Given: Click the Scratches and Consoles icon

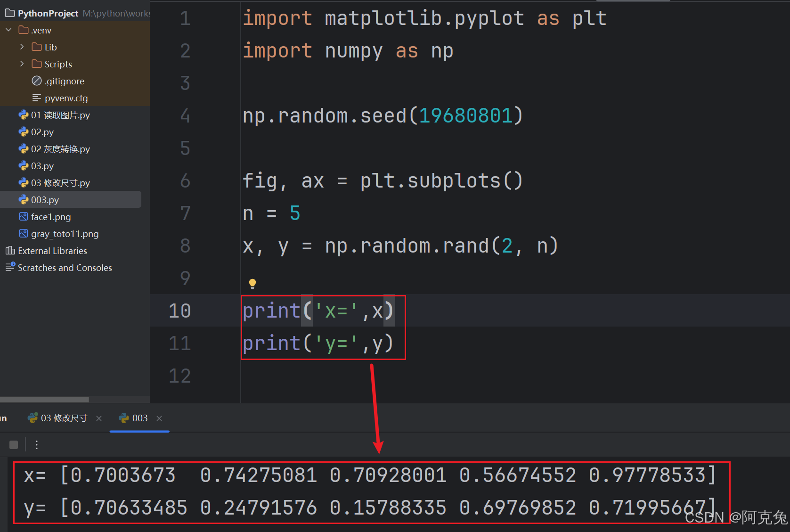Looking at the screenshot, I should coord(9,267).
